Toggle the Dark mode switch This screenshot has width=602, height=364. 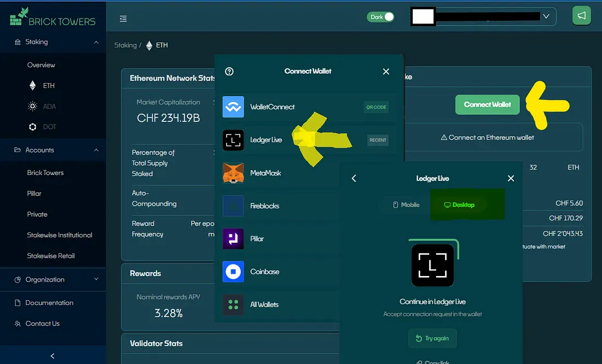(380, 17)
